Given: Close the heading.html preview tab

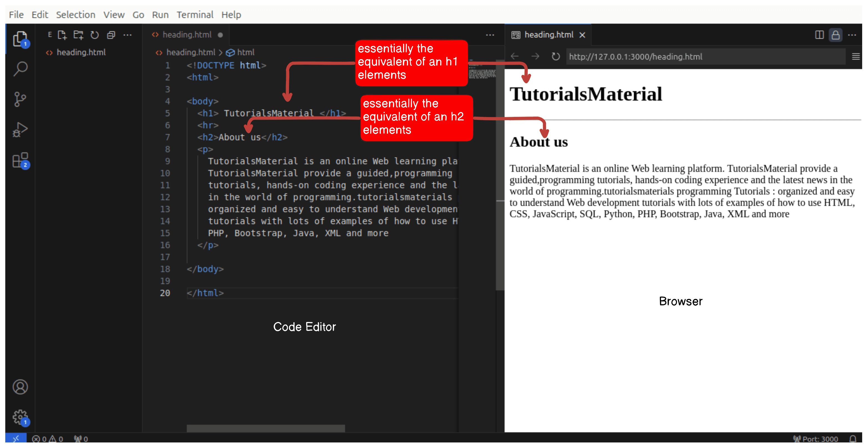Looking at the screenshot, I should [x=582, y=35].
